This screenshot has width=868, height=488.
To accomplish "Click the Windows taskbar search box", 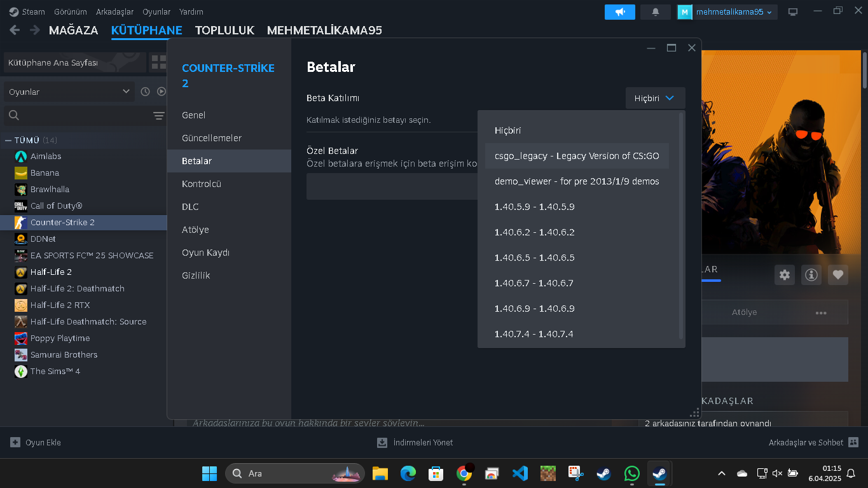I will point(295,473).
